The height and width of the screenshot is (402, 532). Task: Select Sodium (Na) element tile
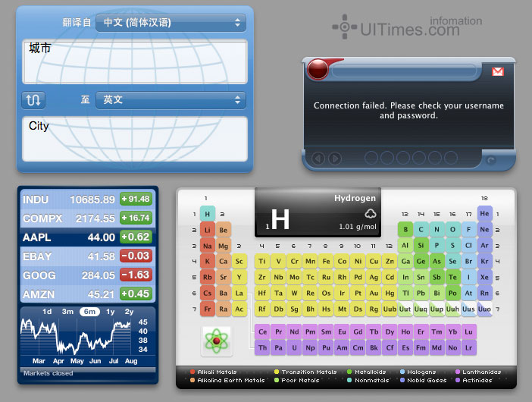(208, 246)
